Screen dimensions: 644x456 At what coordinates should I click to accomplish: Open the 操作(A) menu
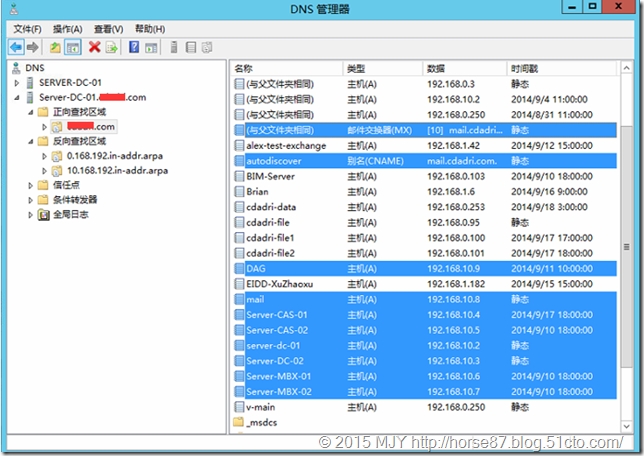pyautogui.click(x=68, y=29)
